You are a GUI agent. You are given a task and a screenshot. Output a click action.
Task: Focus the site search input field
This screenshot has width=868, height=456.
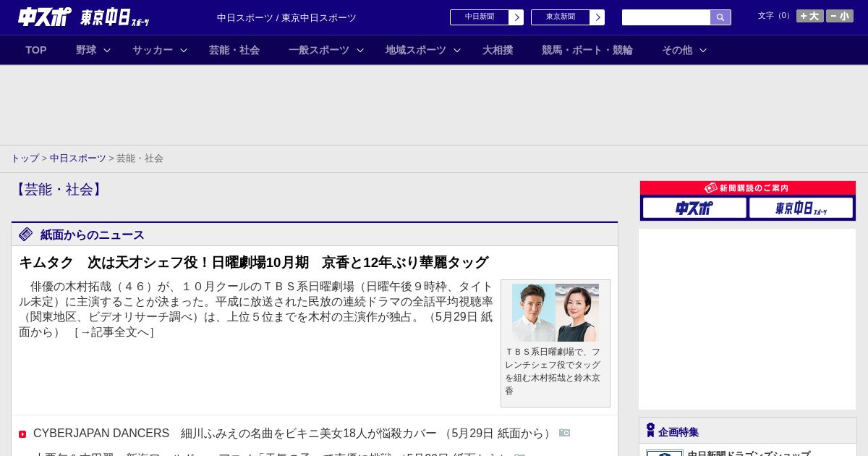(x=665, y=17)
